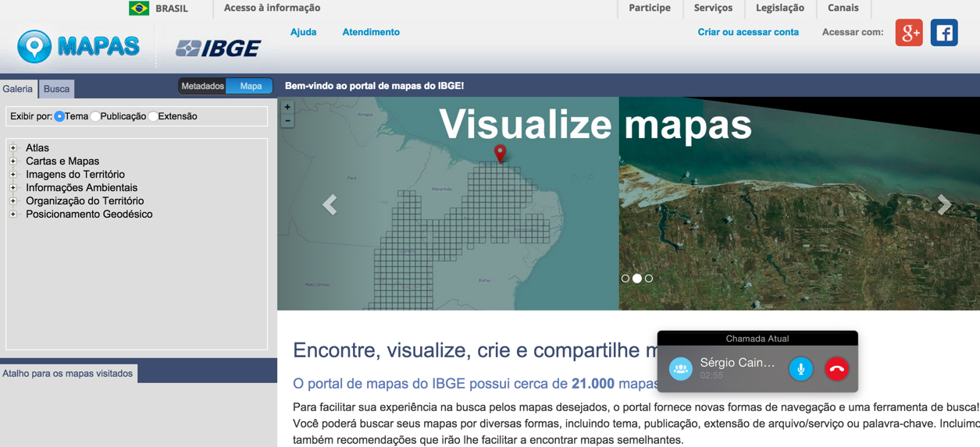Viewport: 980px width, 447px height.
Task: Open the Criar ou acessar conta link
Action: point(748,32)
